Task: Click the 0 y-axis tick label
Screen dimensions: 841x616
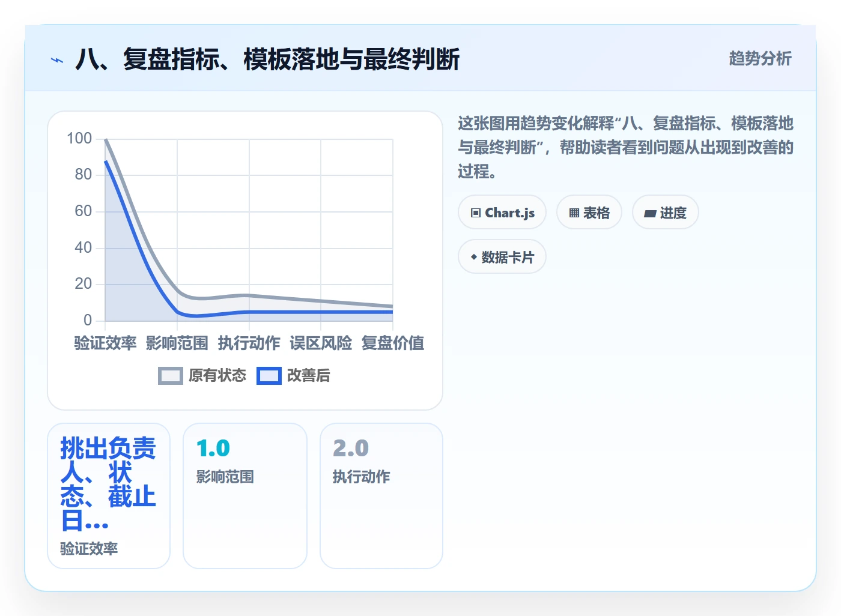Action: (x=88, y=320)
